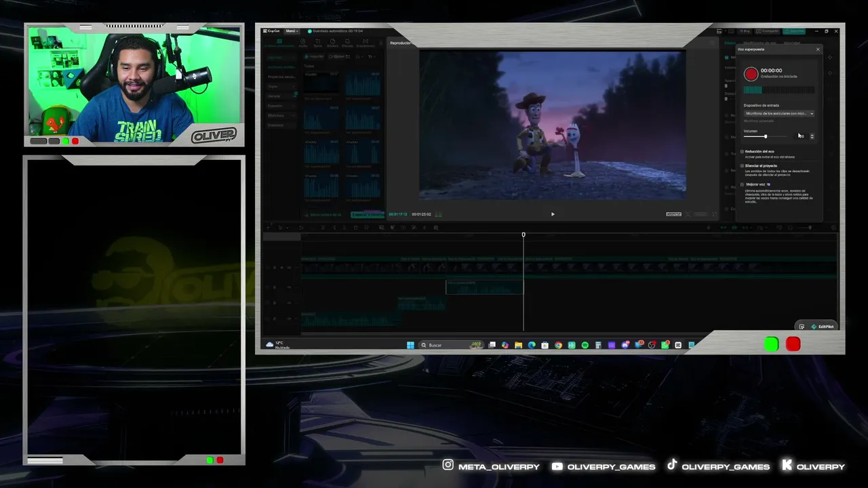This screenshot has width=868, height=488.
Task: Open Discord from the taskbar
Action: (625, 345)
